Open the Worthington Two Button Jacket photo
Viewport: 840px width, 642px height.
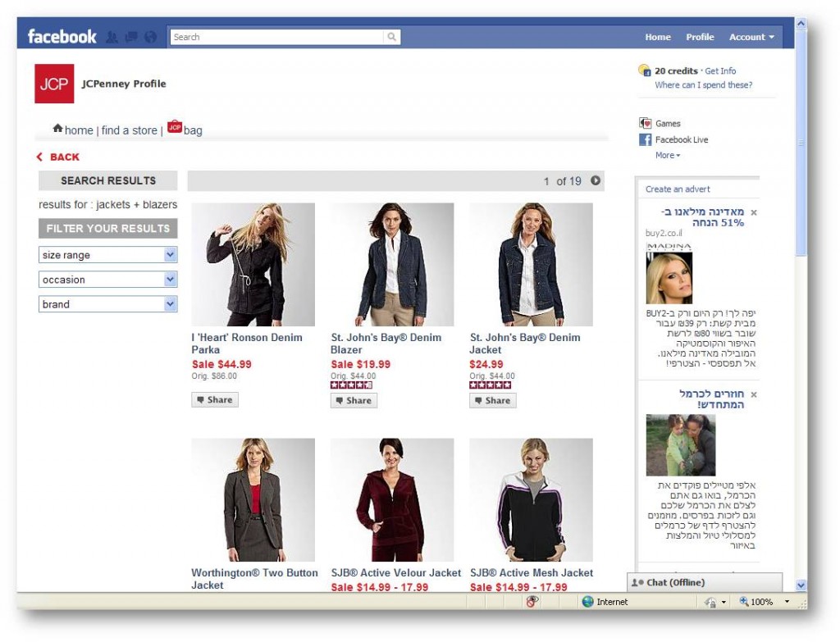coord(253,500)
